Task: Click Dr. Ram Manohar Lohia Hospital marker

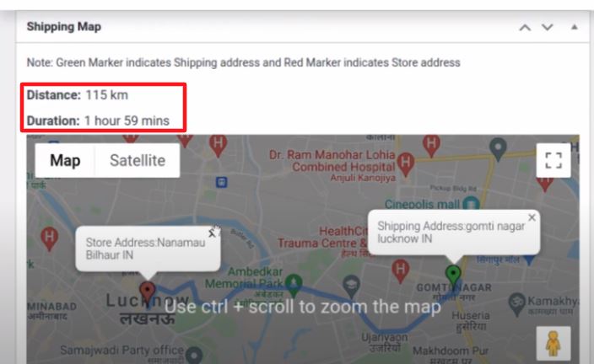Action: click(406, 163)
